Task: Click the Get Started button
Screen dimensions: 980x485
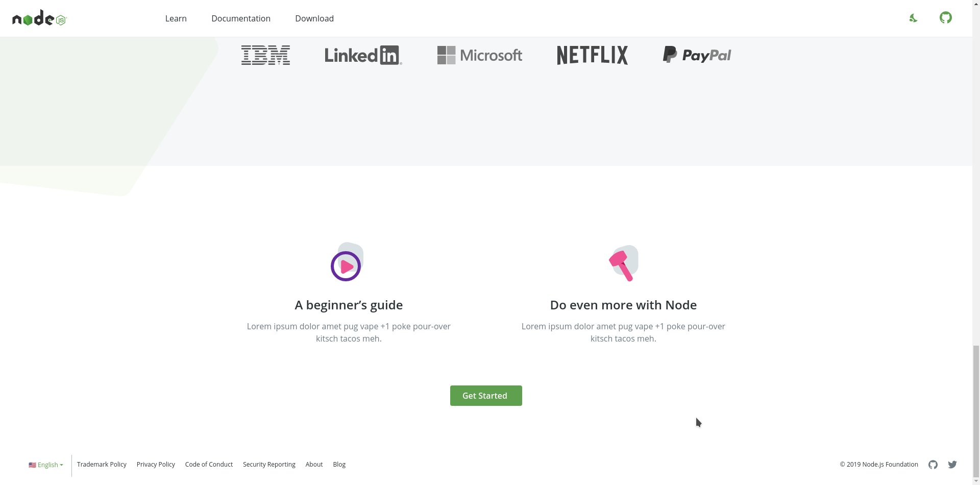Action: point(485,395)
